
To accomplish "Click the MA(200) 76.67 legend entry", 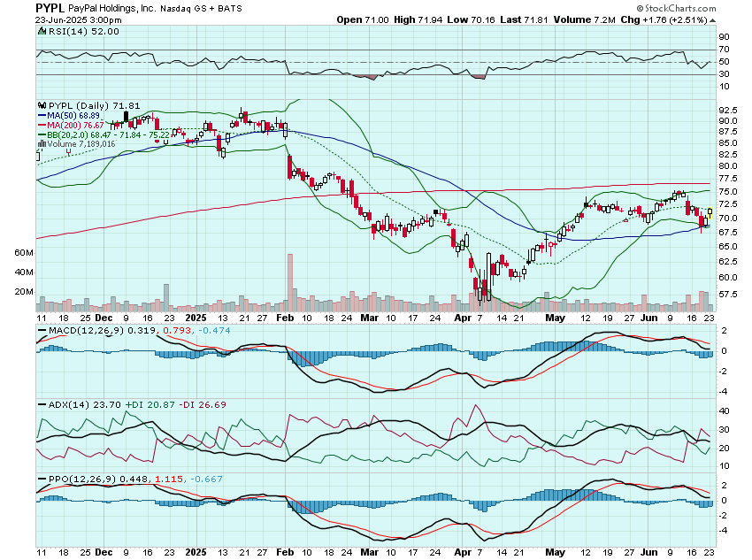I will click(71, 125).
